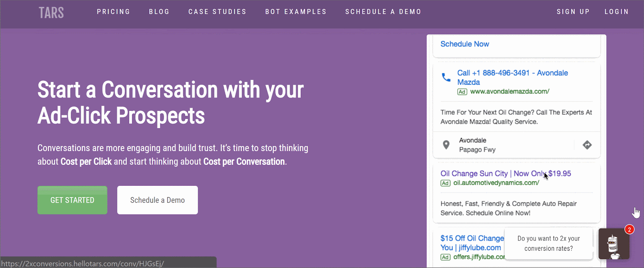The width and height of the screenshot is (644, 268).
Task: Click the phone call icon
Action: [446, 77]
